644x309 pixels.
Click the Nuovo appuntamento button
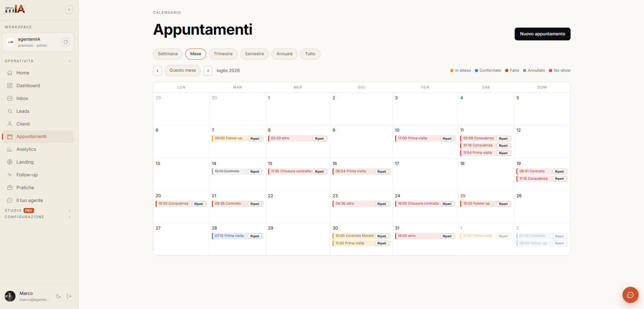click(x=543, y=34)
